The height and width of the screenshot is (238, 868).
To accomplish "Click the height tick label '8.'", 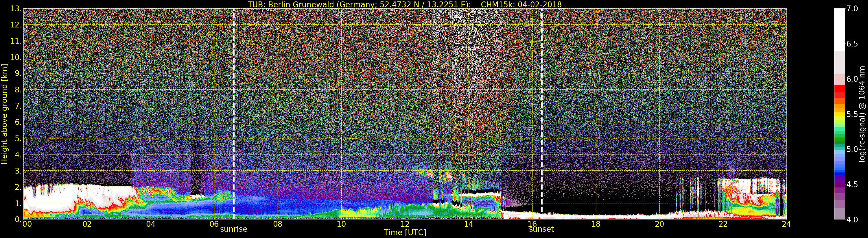I will coord(18,90).
